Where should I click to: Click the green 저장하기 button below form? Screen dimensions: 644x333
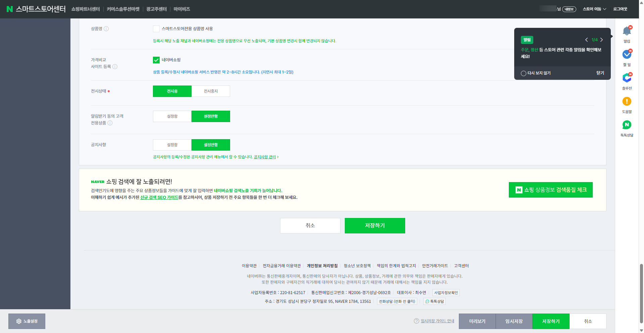[x=375, y=226]
